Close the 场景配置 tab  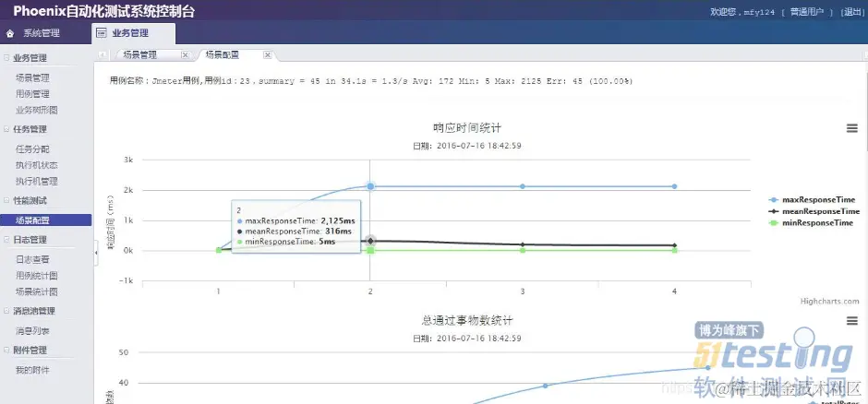[268, 54]
